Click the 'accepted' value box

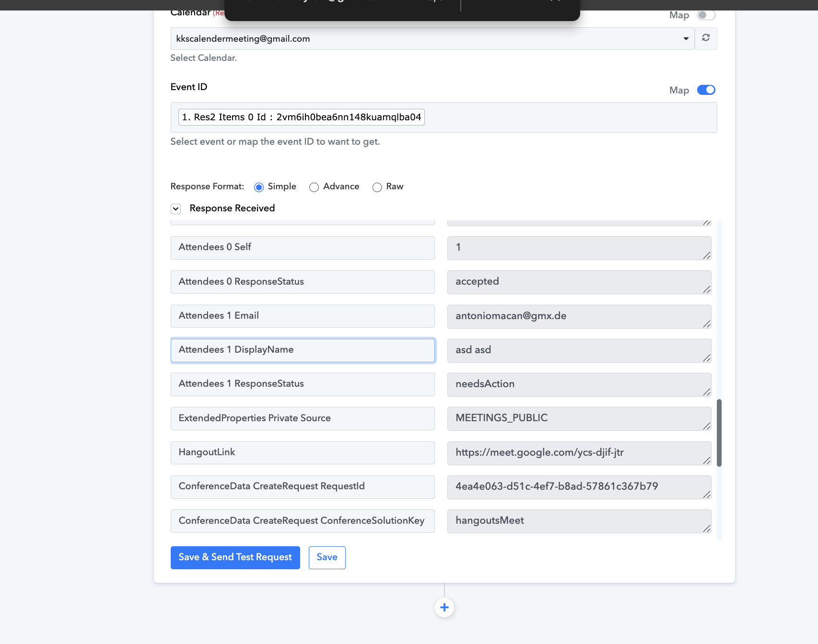click(579, 282)
